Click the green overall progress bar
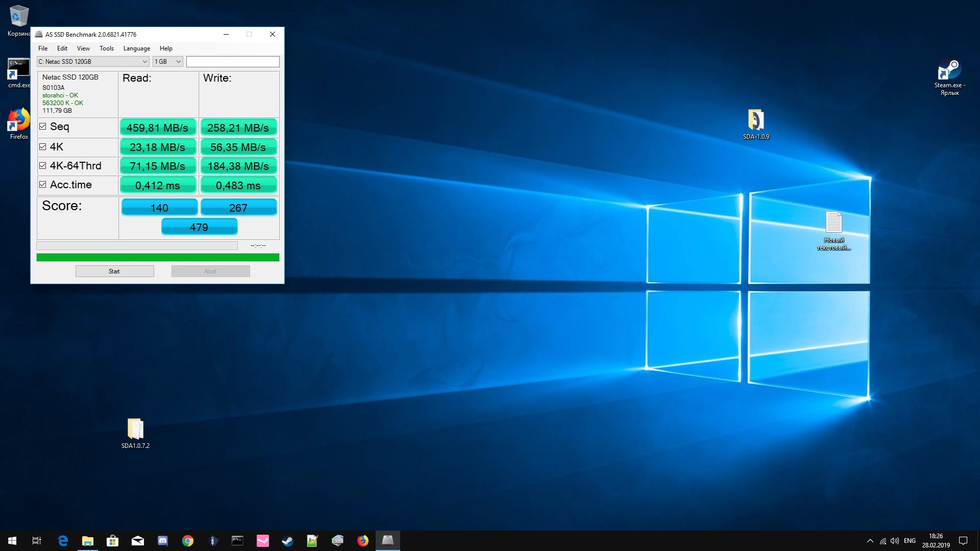Viewport: 980px width, 551px height. (158, 258)
